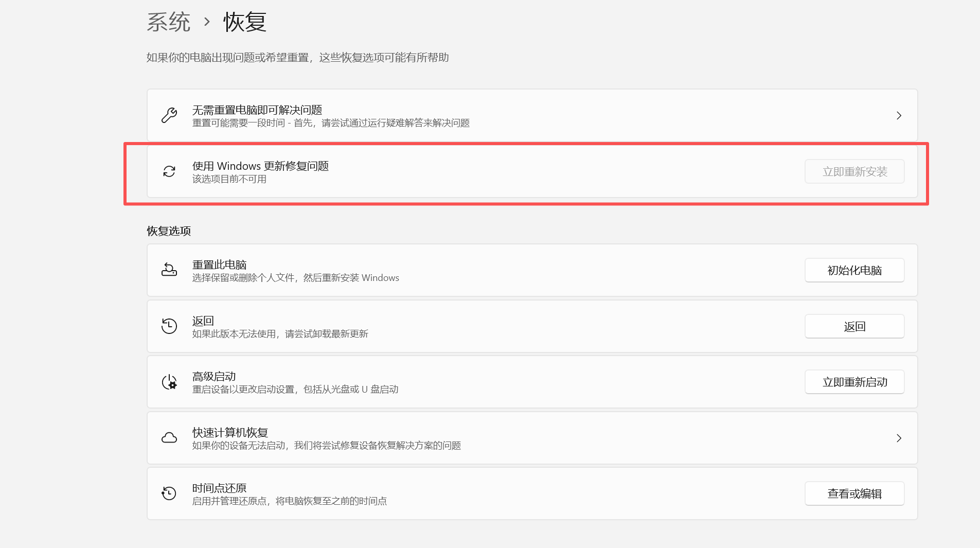Click the 重置可能需要一段时间 description text

[331, 123]
